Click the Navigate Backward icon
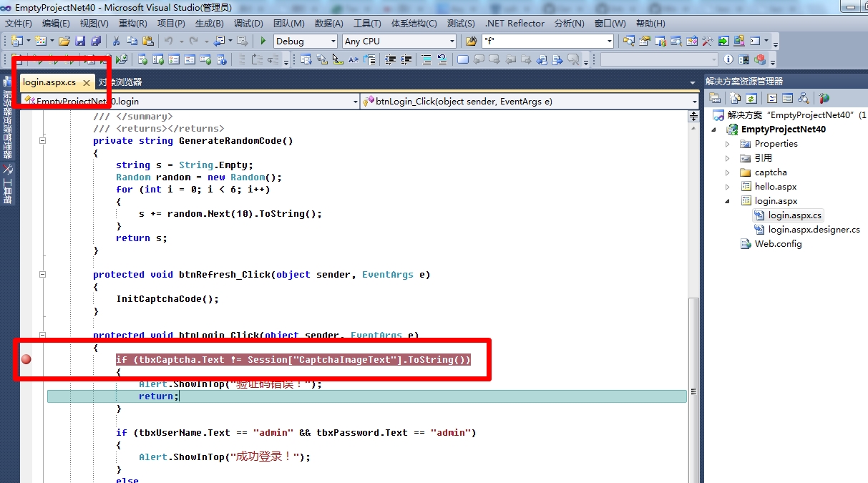Viewport: 868px width, 483px height. click(219, 41)
